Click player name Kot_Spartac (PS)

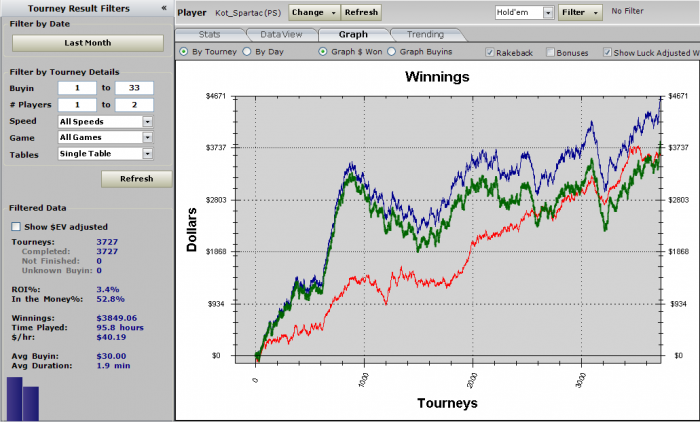coord(248,13)
